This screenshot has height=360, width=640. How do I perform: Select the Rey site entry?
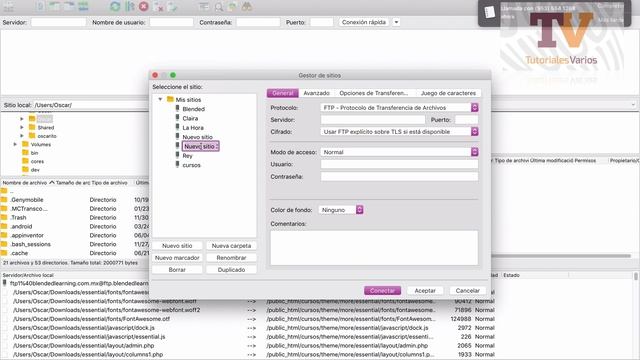(x=187, y=156)
